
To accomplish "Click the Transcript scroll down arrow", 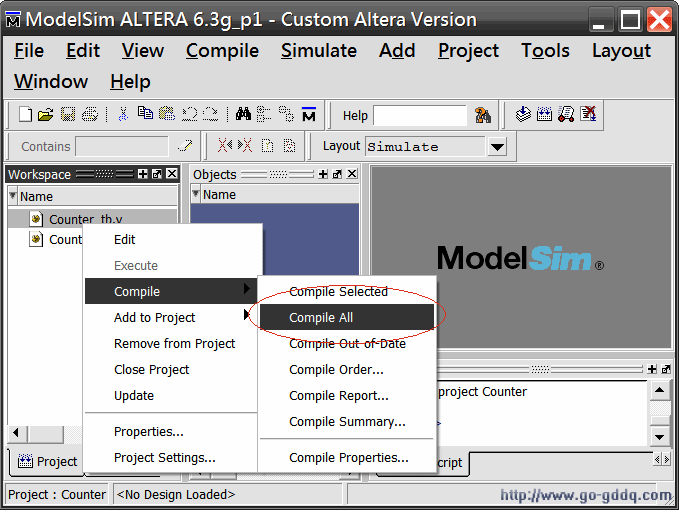I will [x=660, y=437].
